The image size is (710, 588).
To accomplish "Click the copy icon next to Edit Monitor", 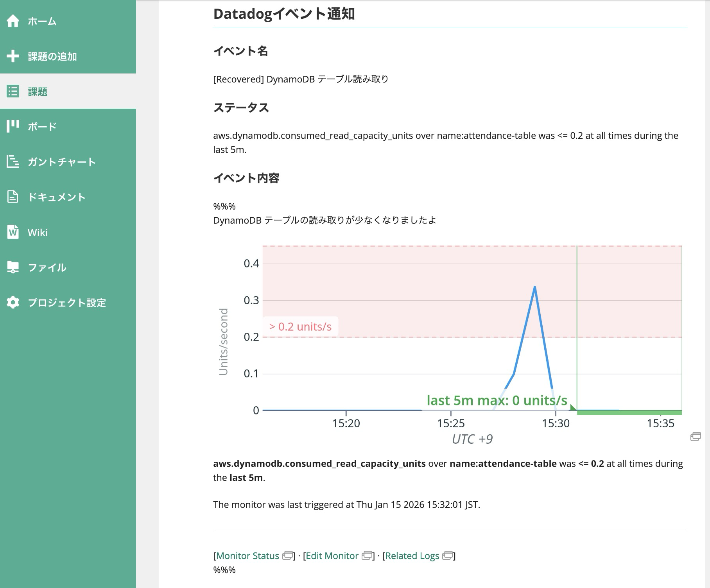I will [x=367, y=556].
